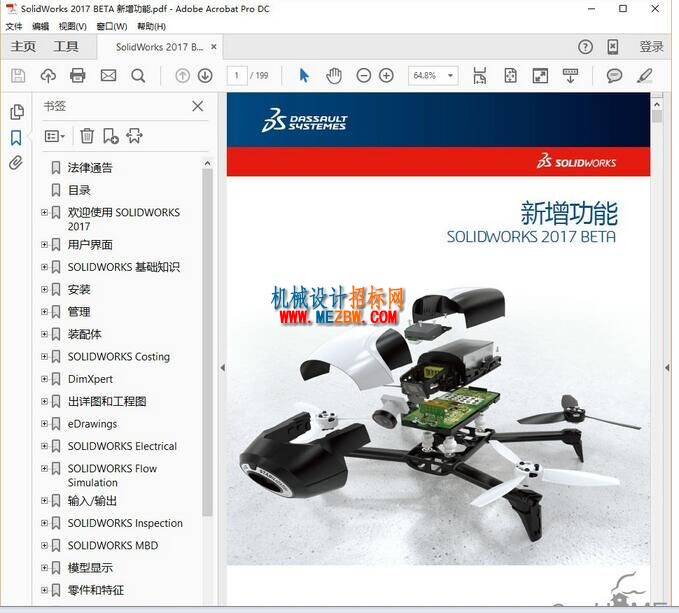Open the 窗口(W) menu
The image size is (679, 613).
(112, 27)
